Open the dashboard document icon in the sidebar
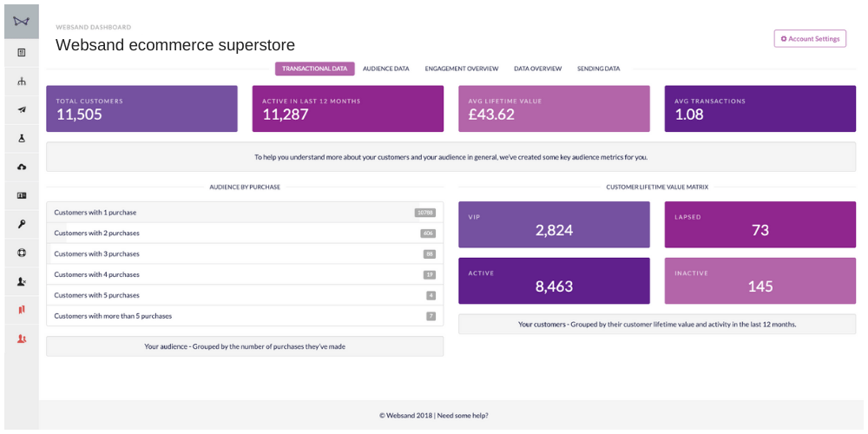This screenshot has height=434, width=868. pos(22,53)
